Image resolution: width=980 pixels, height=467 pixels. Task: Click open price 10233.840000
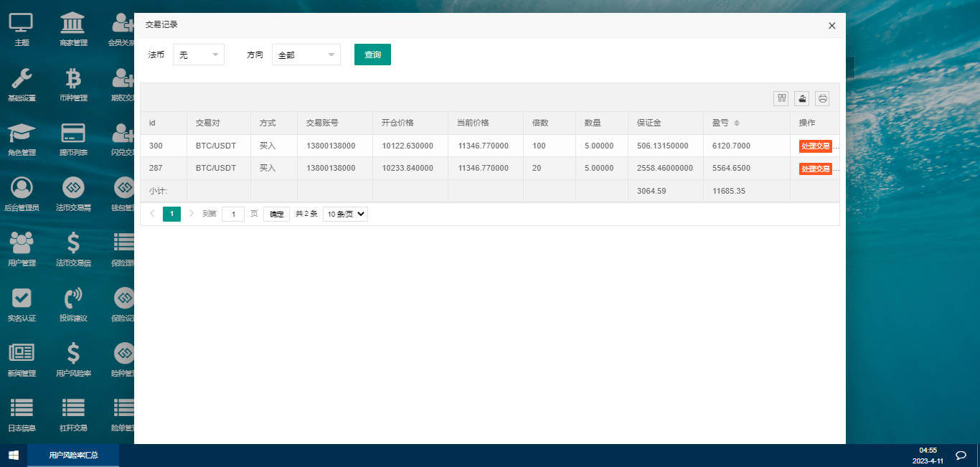[407, 169]
